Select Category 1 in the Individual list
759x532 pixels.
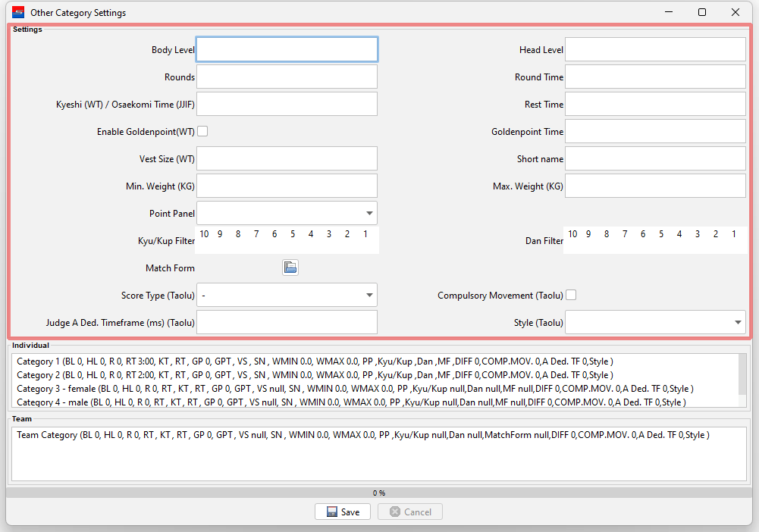tap(303, 361)
